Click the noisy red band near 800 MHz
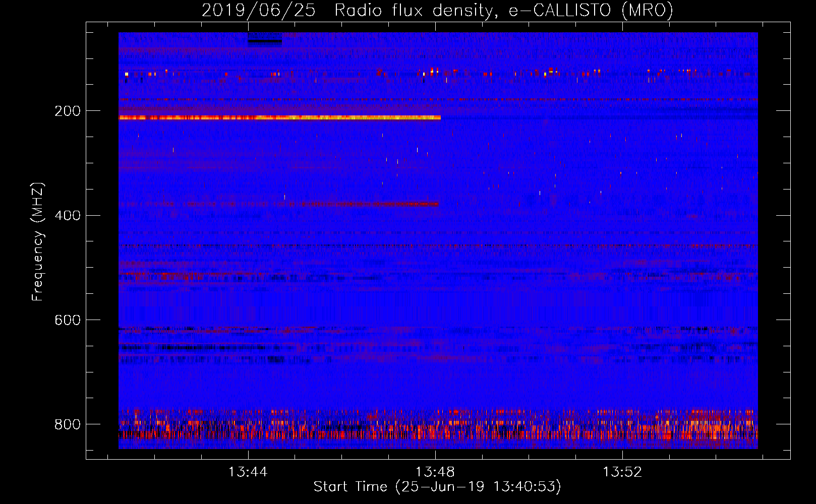Viewport: 816px width, 504px height. (x=438, y=425)
